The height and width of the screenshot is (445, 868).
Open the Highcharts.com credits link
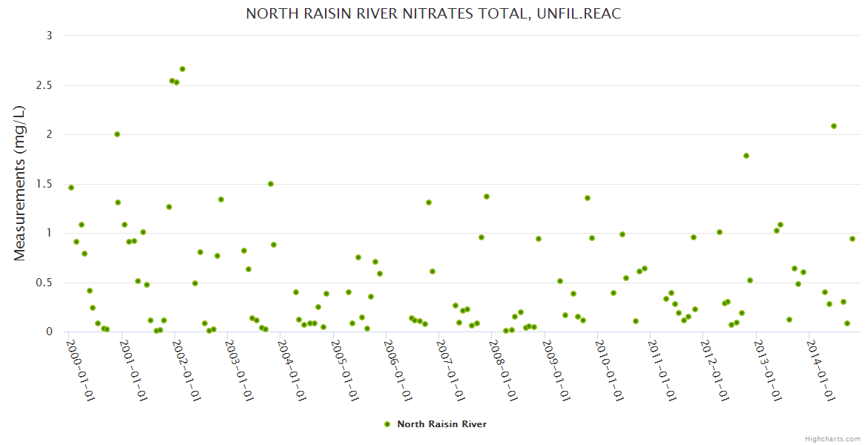[x=832, y=438]
